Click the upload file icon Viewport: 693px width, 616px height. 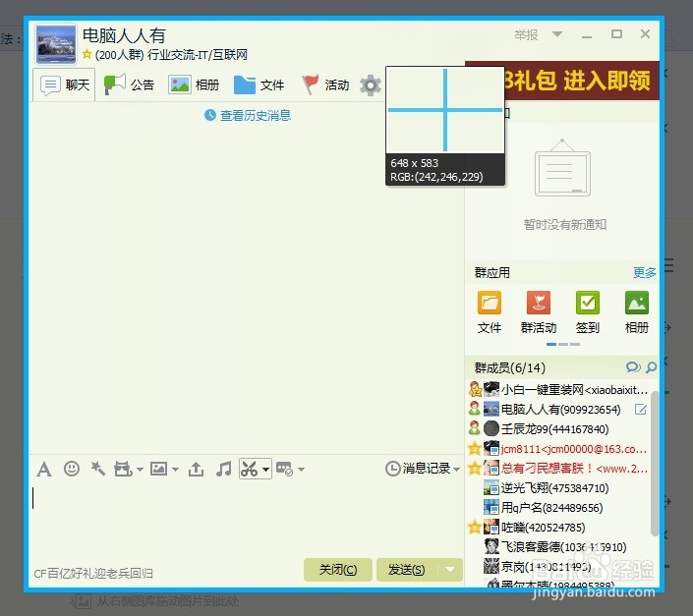pyautogui.click(x=196, y=469)
